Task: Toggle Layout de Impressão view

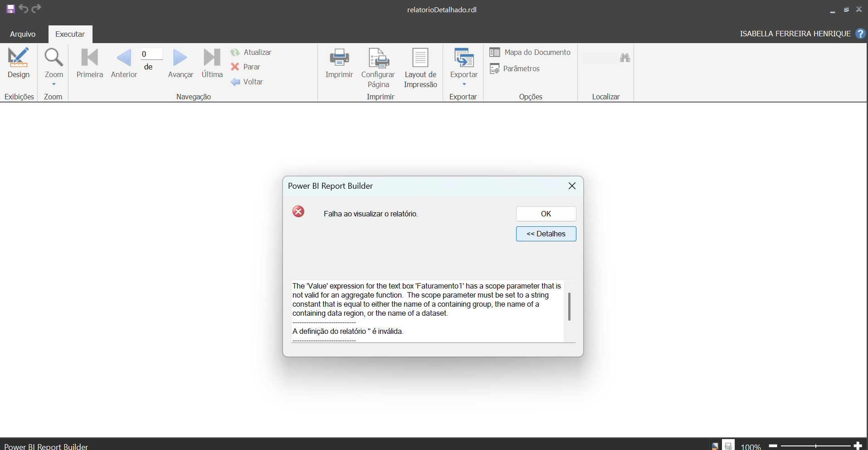Action: [x=420, y=68]
